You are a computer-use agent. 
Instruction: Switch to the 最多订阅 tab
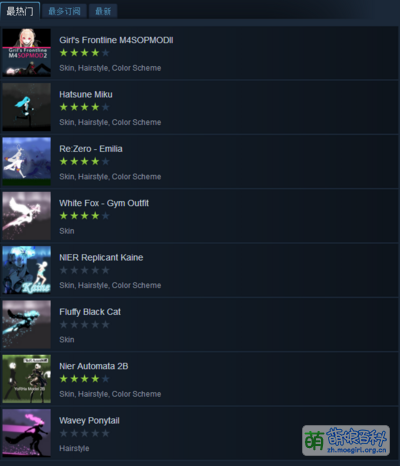click(x=64, y=11)
